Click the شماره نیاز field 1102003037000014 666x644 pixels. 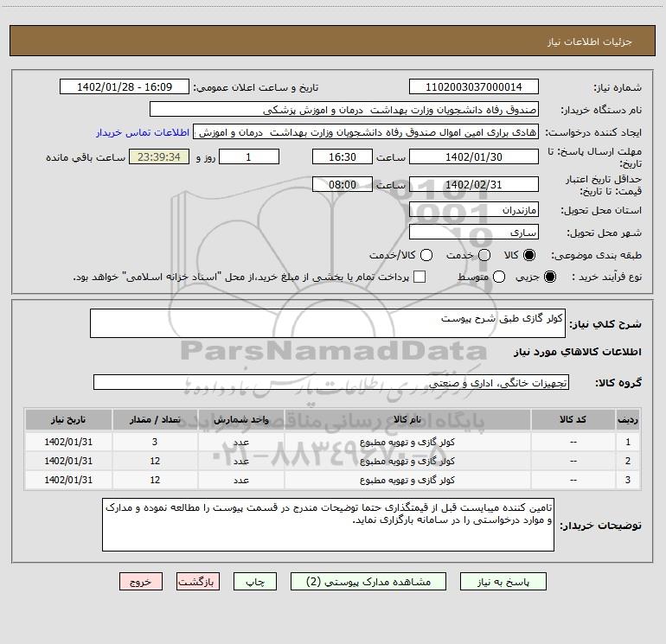point(474,87)
